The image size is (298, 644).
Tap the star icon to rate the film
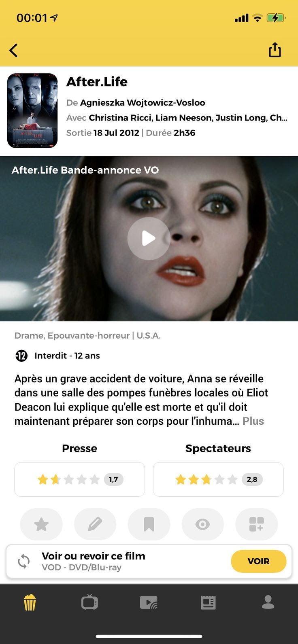(41, 525)
